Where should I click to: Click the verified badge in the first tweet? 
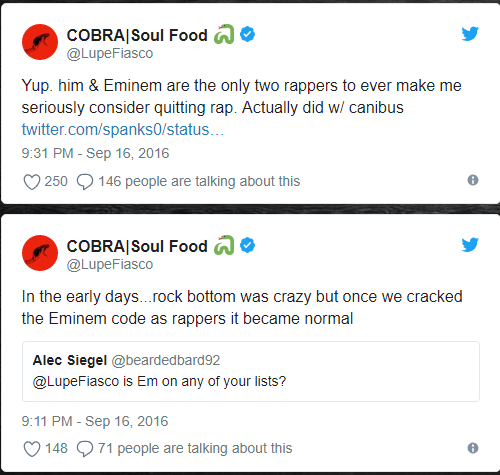pos(247,34)
